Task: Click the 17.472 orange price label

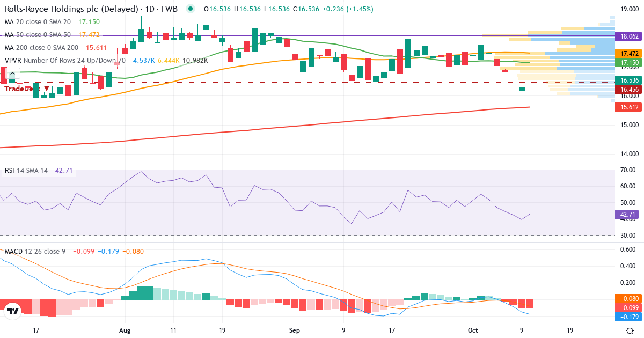Action: pyautogui.click(x=628, y=54)
